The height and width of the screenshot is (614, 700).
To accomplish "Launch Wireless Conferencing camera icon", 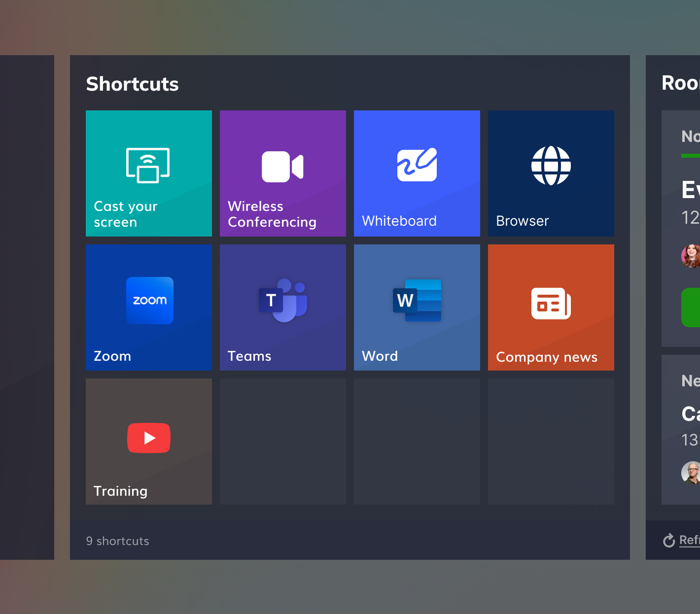I will click(282, 167).
